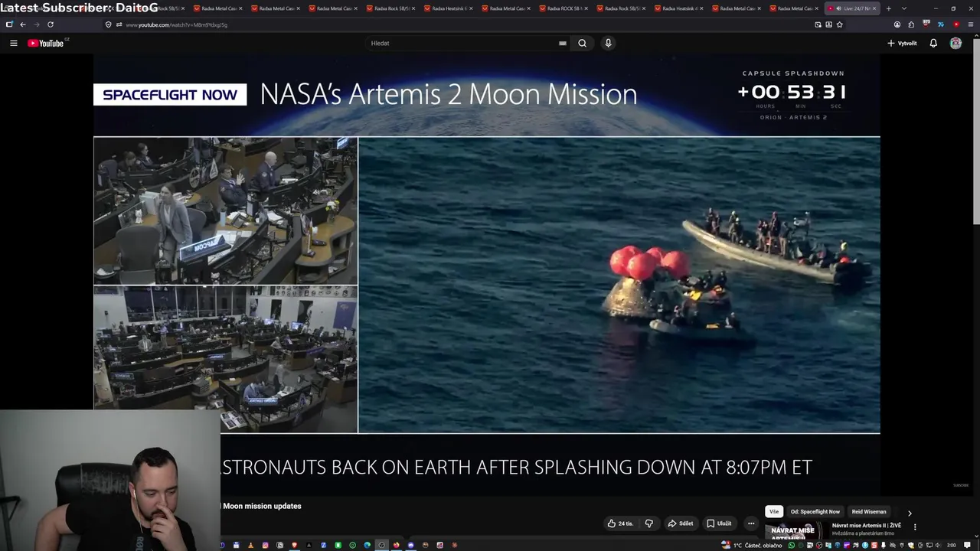980x551 pixels.
Task: Open the browser extensions puzzle icon
Action: [911, 24]
